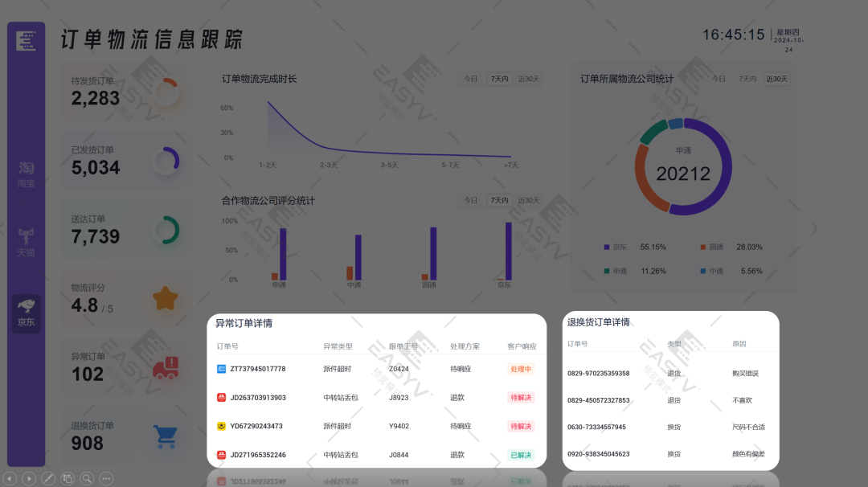Screen dimensions: 868x487
Task: Open the 送达订单 7,739 card
Action: (x=126, y=230)
